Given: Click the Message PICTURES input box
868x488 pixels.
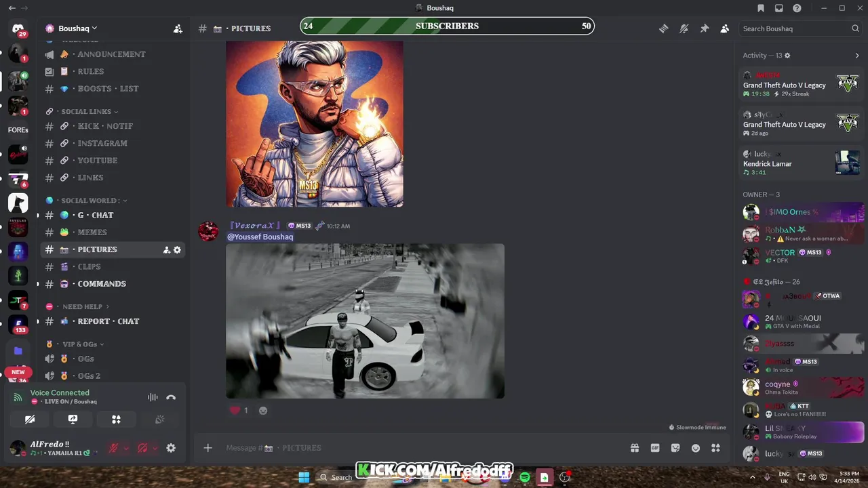Looking at the screenshot, I should click(x=420, y=448).
